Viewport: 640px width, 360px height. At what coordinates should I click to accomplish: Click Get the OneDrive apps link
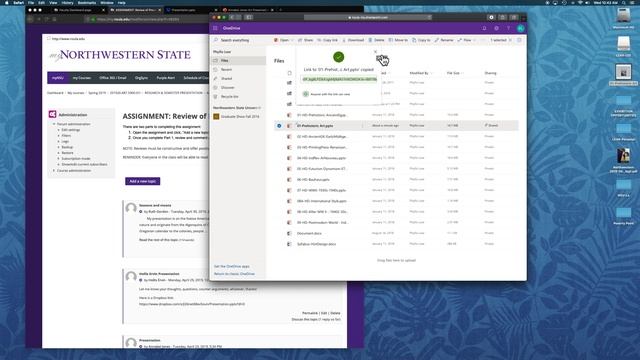[x=231, y=266]
